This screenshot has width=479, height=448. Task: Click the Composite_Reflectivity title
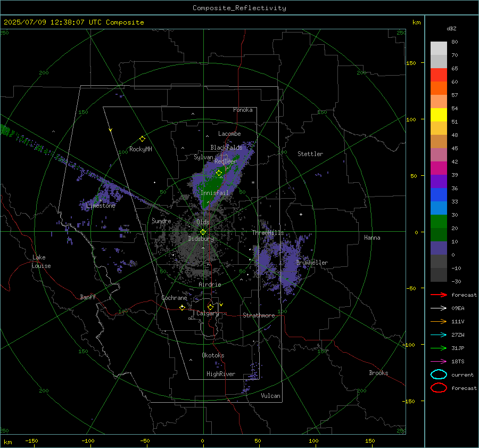pos(240,8)
